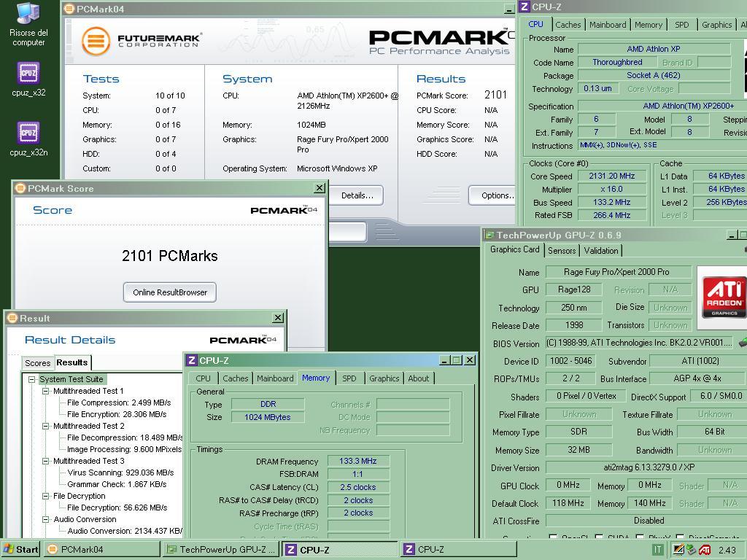This screenshot has width=747, height=560.
Task: Click the orange Futuremark logo
Action: pyautogui.click(x=96, y=41)
